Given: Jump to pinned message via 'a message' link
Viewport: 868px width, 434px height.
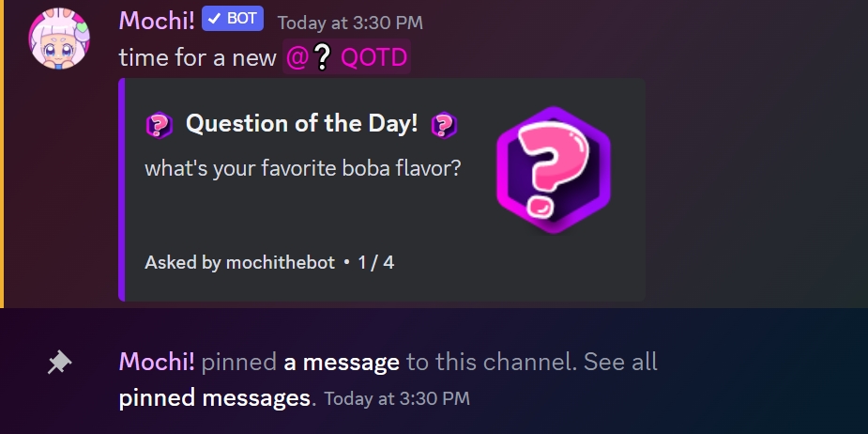Looking at the screenshot, I should click(342, 362).
